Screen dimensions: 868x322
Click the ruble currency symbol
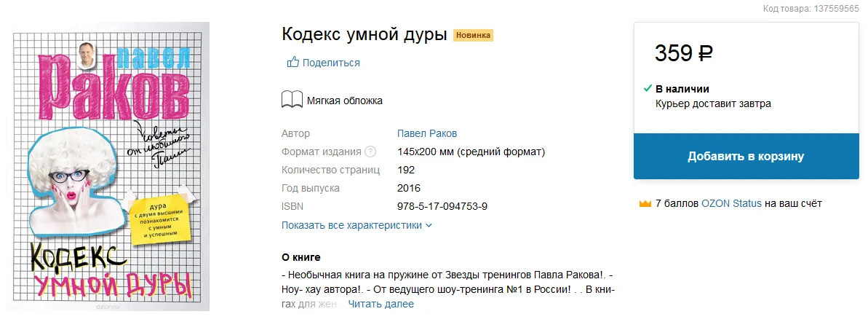[705, 53]
